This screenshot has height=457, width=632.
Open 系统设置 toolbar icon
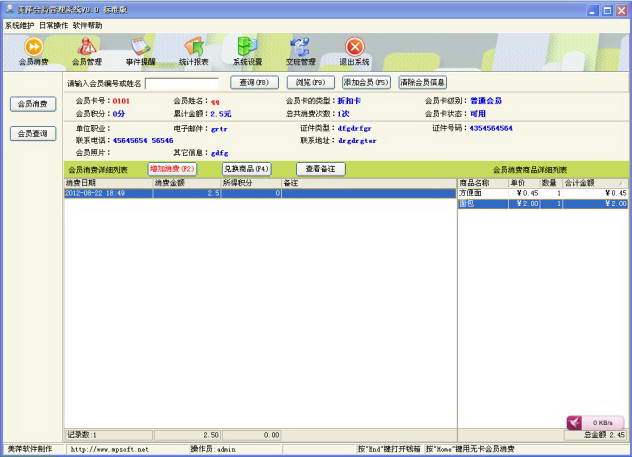click(x=247, y=52)
